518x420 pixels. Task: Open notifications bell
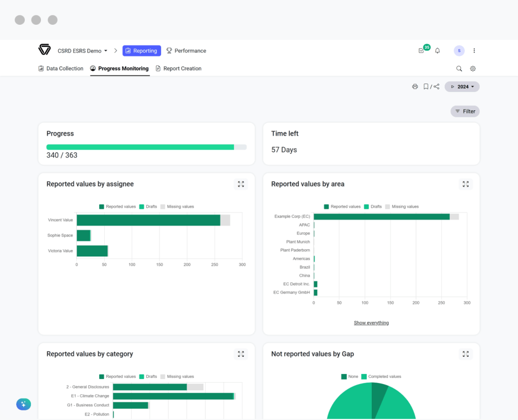tap(438, 51)
